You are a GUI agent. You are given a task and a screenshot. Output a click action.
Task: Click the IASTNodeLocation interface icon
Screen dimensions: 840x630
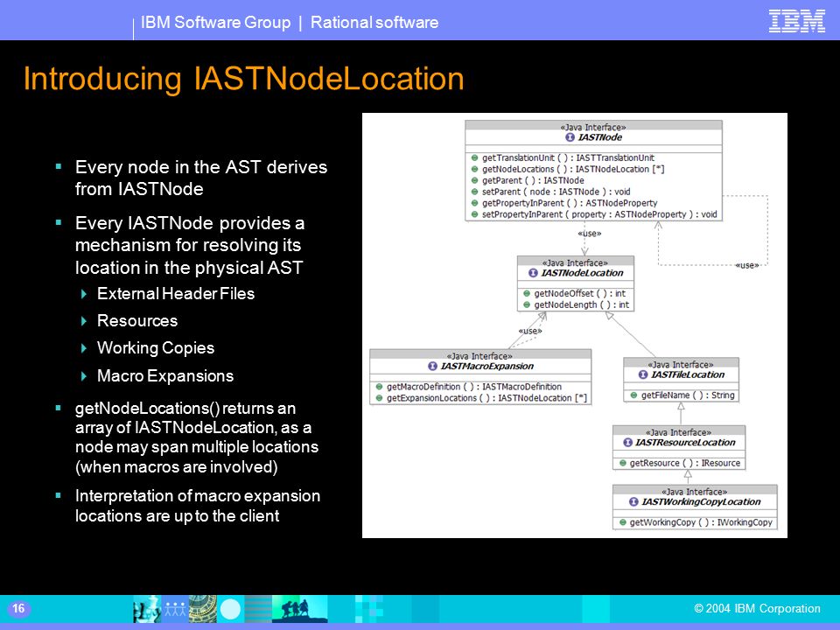[x=533, y=273]
